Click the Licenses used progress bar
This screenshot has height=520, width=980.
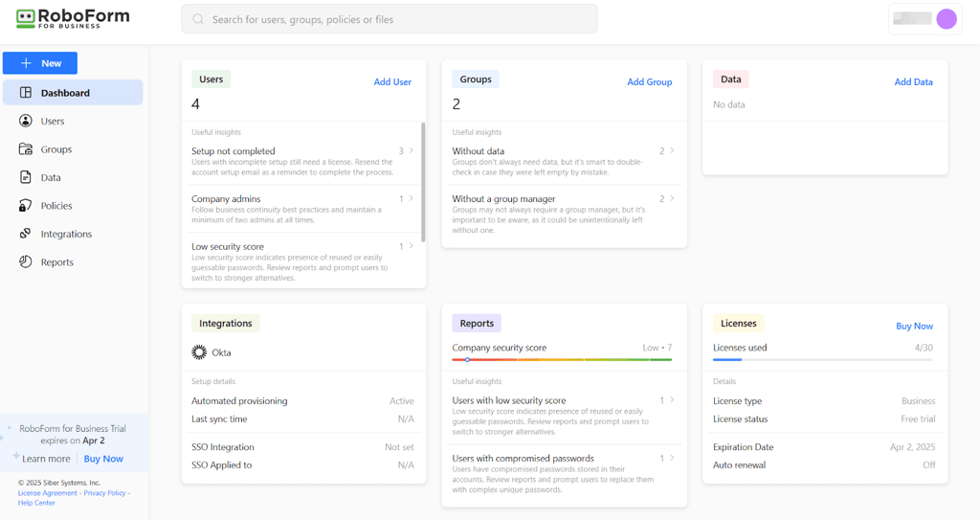point(822,360)
